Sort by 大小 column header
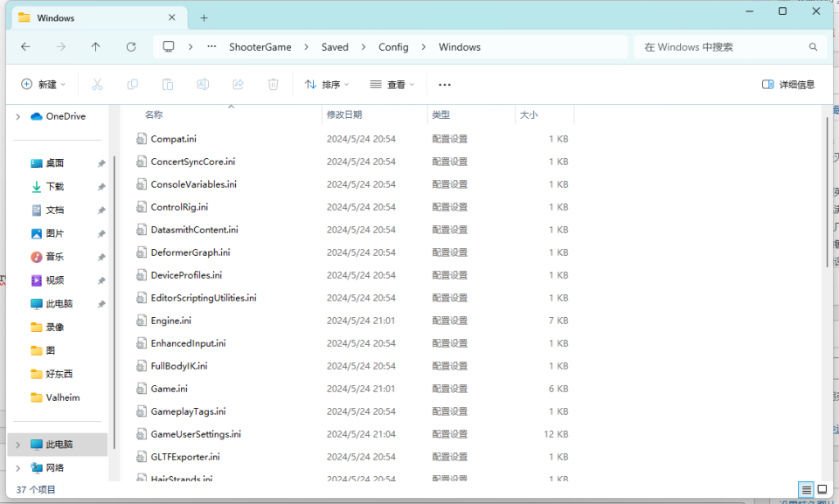This screenshot has width=839, height=504. point(529,114)
